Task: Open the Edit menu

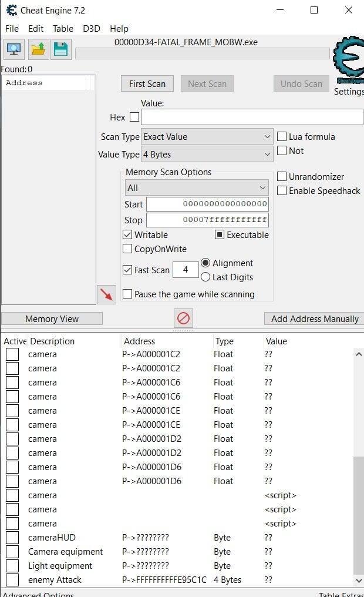Action: click(x=36, y=29)
